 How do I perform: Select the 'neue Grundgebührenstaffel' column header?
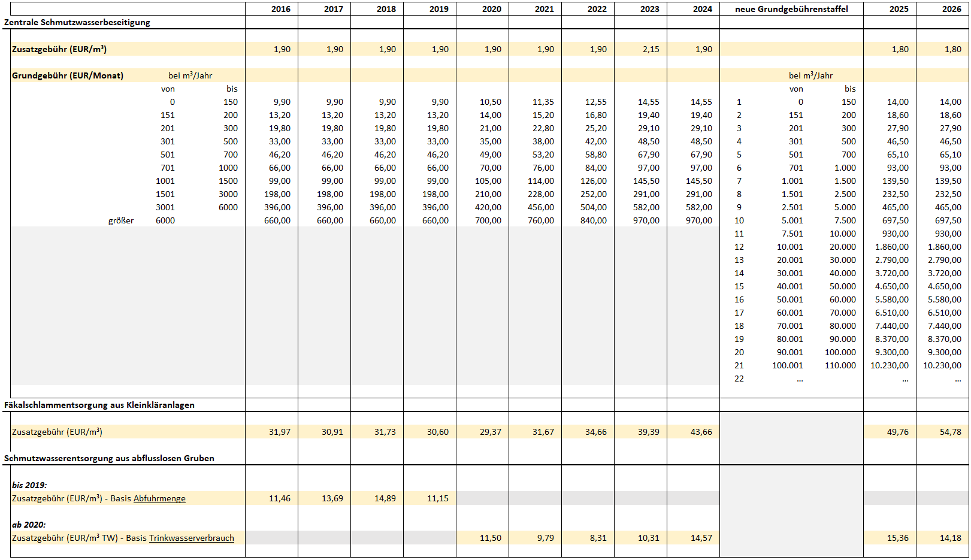click(x=791, y=9)
